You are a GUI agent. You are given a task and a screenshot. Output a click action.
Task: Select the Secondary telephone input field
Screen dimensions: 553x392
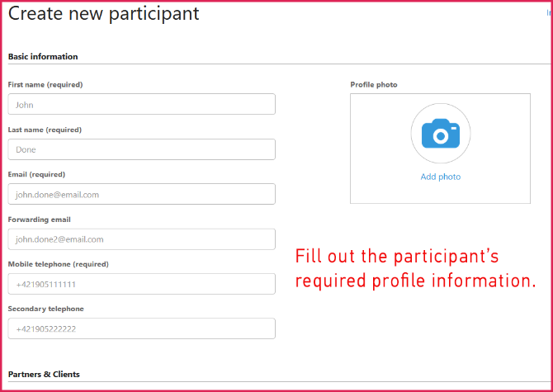pos(141,328)
